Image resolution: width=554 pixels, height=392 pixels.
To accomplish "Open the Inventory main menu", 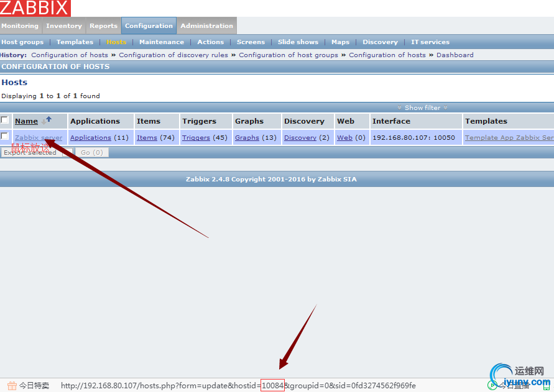I will 64,25.
